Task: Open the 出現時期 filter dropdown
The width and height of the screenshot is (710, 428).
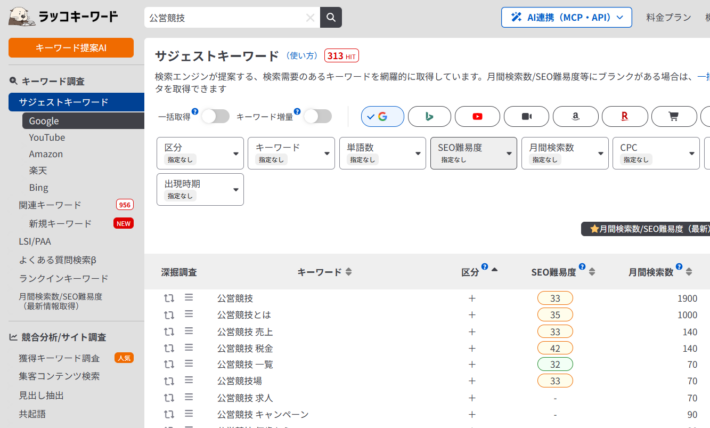Action: pyautogui.click(x=200, y=189)
